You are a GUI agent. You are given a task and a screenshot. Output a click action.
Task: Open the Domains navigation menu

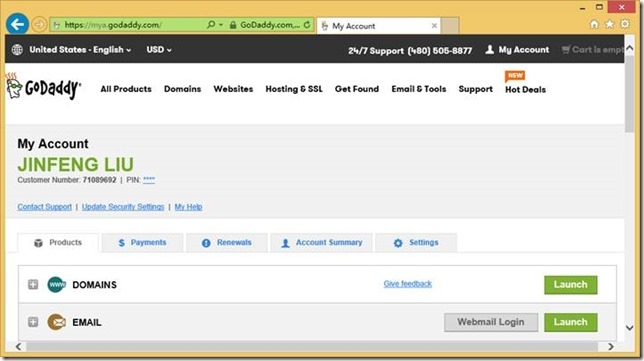[182, 89]
